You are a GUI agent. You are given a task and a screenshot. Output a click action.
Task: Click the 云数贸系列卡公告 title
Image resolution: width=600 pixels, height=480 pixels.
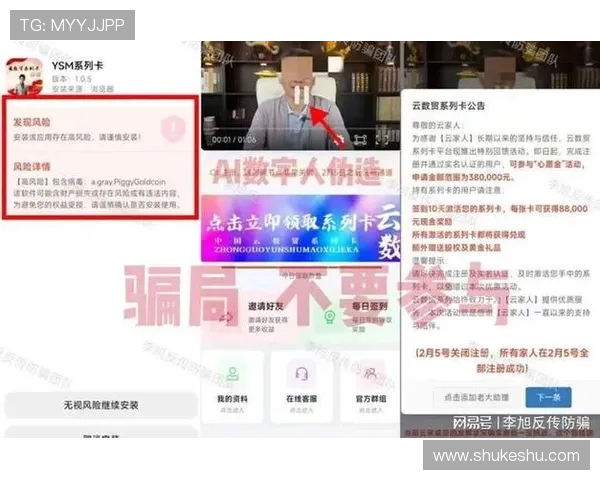(448, 106)
